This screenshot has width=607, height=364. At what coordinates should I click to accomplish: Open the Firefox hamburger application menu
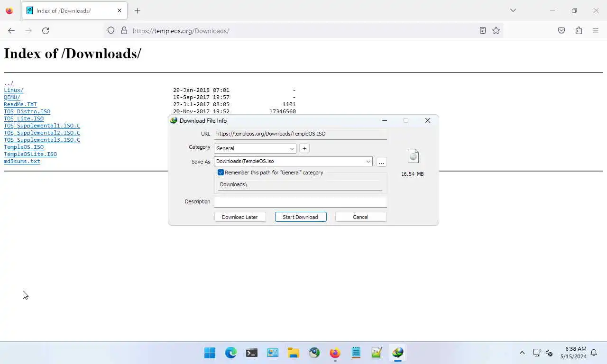pos(596,30)
